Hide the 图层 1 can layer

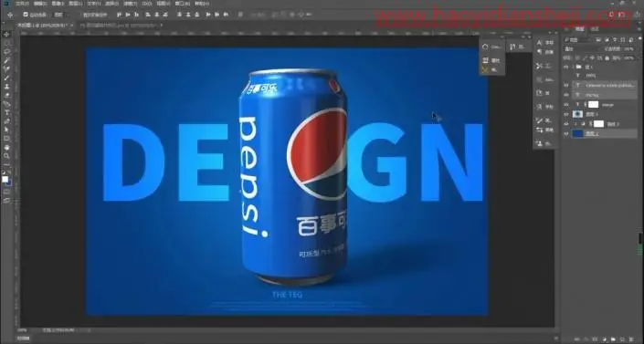(566, 114)
